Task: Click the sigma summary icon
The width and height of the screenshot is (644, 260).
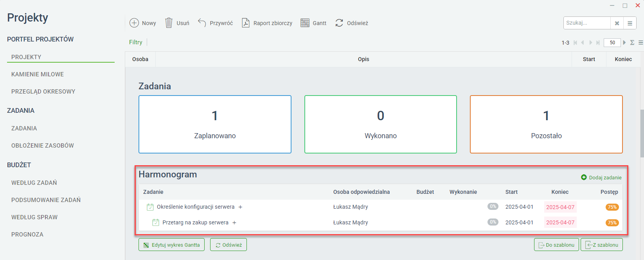Action: click(632, 43)
